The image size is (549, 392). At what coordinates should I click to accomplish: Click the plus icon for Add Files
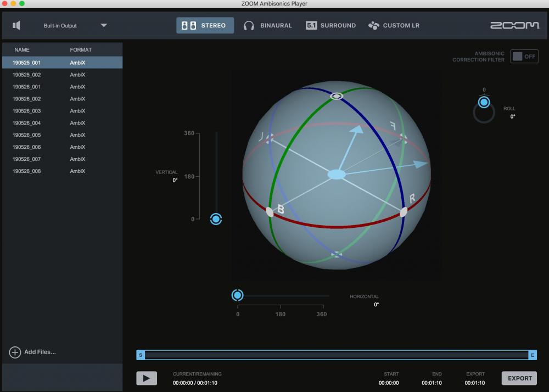(x=15, y=352)
